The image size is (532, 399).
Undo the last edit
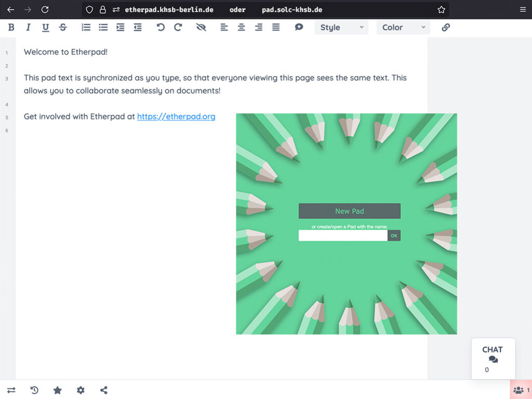[x=161, y=28]
